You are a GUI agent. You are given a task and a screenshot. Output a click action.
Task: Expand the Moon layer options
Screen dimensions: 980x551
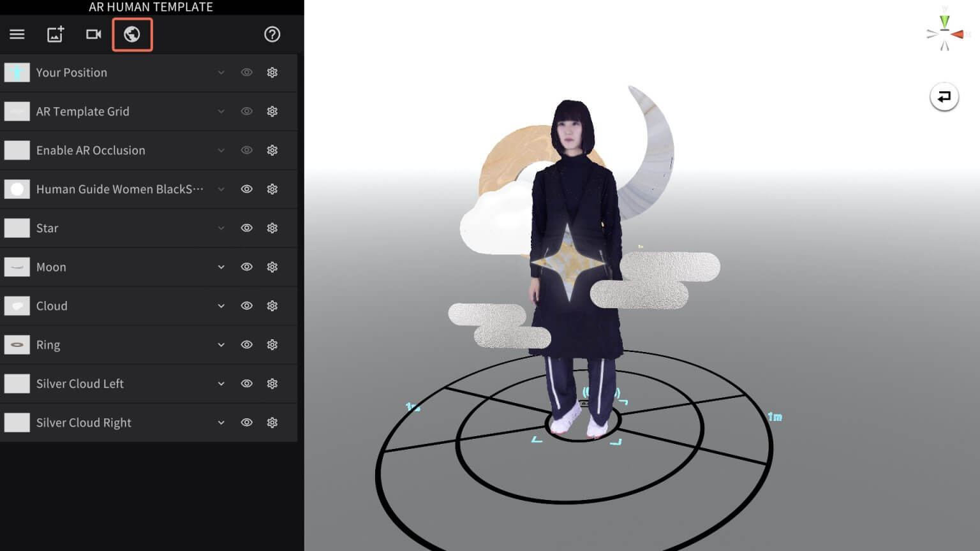tap(221, 267)
